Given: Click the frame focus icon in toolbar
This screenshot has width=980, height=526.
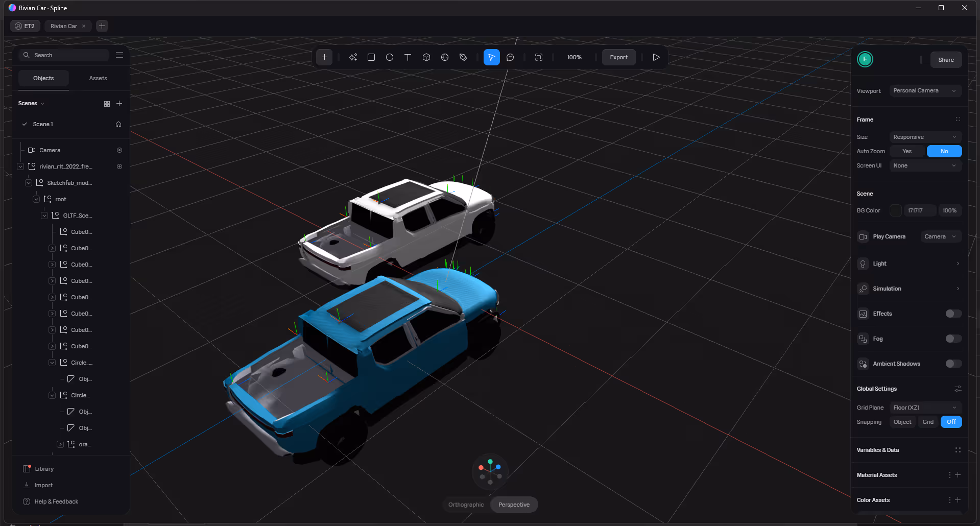Looking at the screenshot, I should (x=539, y=57).
